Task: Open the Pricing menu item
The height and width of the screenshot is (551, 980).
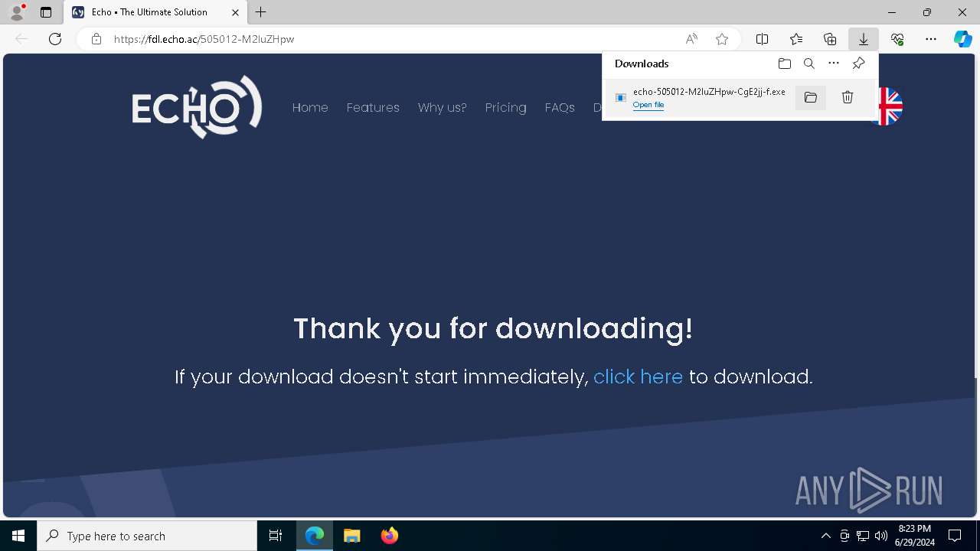Action: [506, 108]
